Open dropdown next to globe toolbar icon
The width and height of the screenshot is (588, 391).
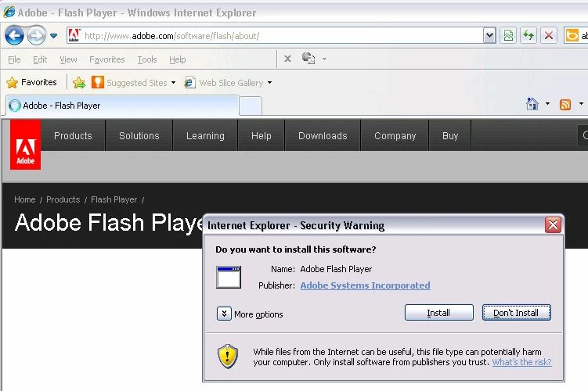[324, 59]
